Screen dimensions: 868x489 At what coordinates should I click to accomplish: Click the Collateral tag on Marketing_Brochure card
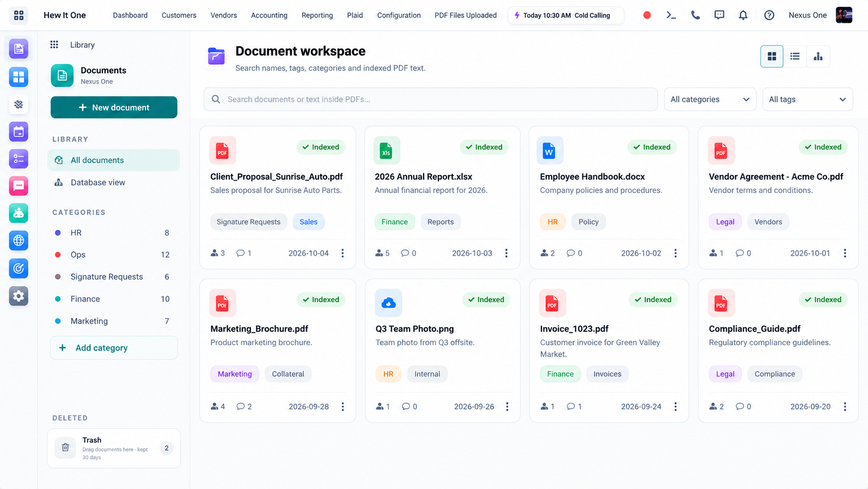(288, 374)
